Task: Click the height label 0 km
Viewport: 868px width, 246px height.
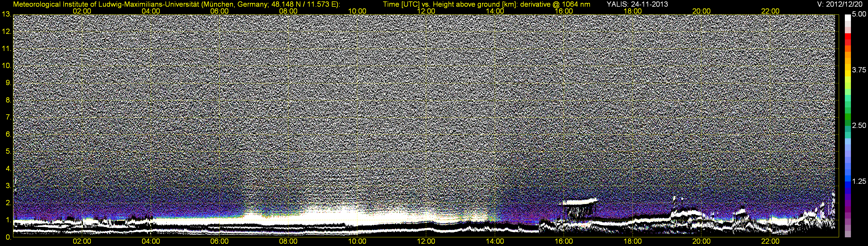Action: click(x=8, y=237)
